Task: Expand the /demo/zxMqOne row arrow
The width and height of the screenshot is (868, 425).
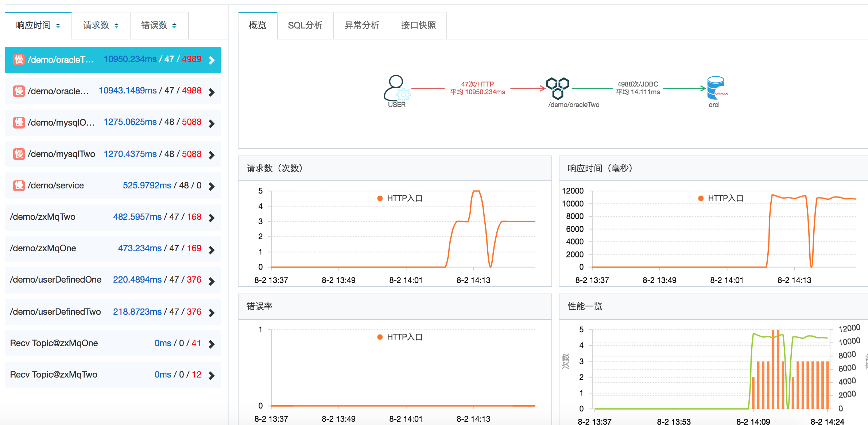Action: [x=212, y=250]
